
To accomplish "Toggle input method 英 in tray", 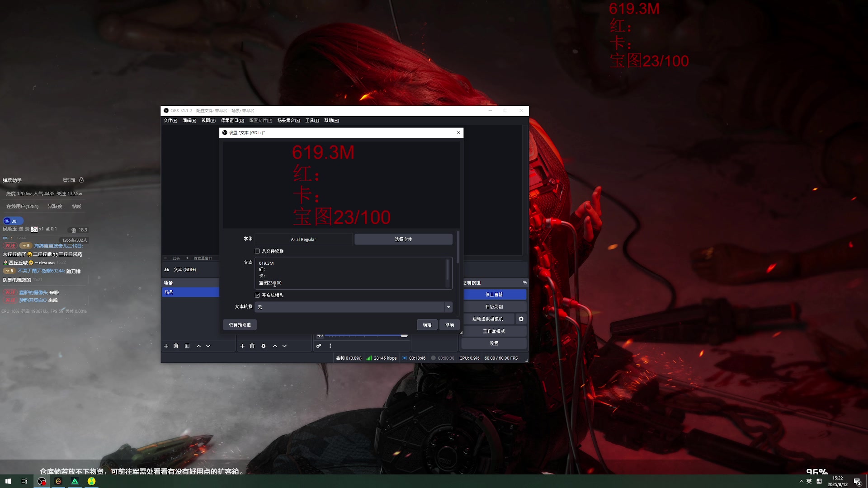I will [809, 481].
